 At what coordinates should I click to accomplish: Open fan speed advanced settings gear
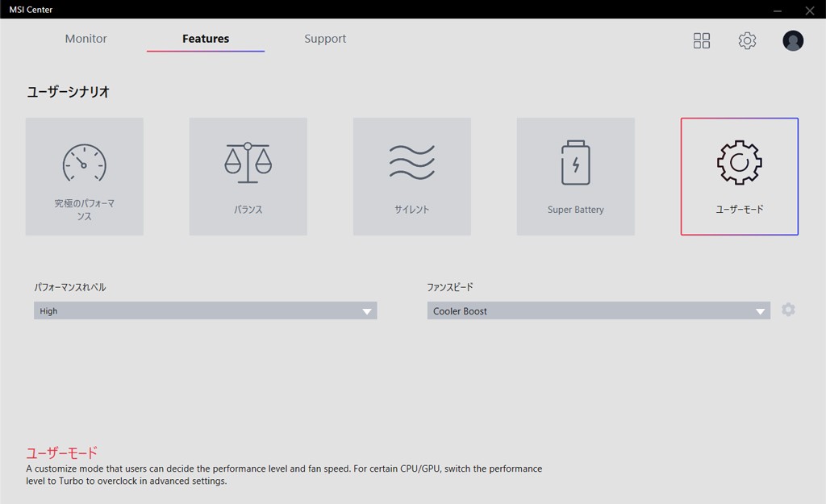[788, 310]
